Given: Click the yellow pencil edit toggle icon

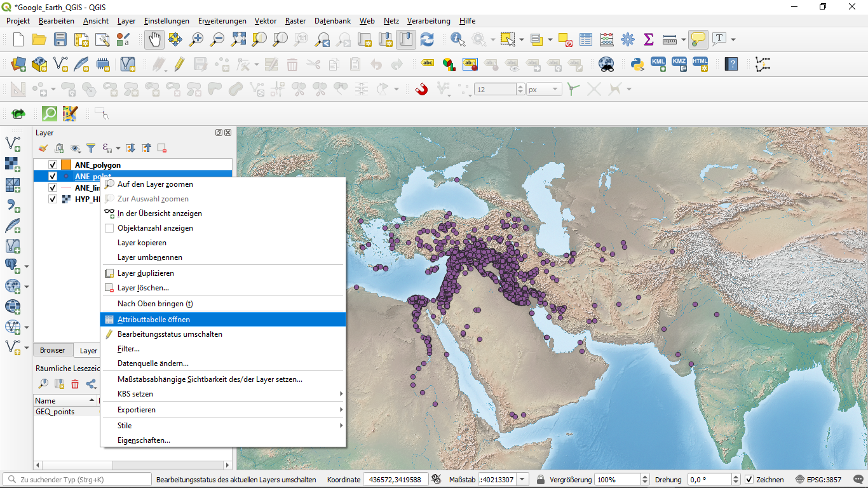Looking at the screenshot, I should 179,64.
